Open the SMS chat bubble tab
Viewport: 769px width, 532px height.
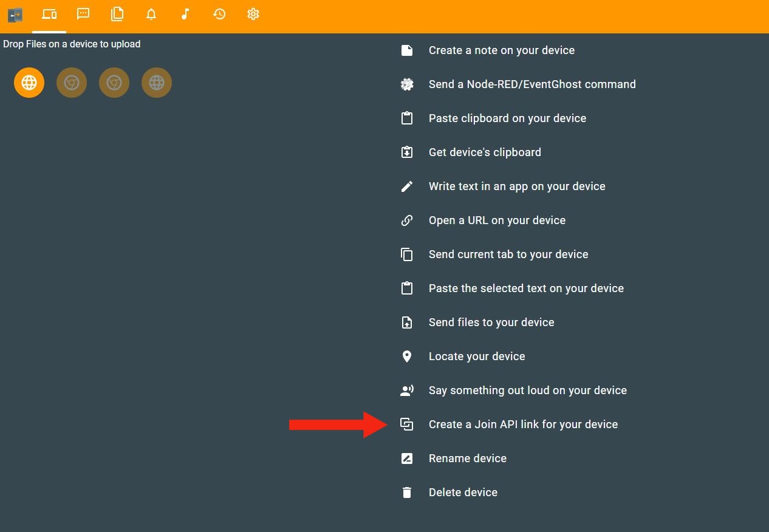(83, 14)
